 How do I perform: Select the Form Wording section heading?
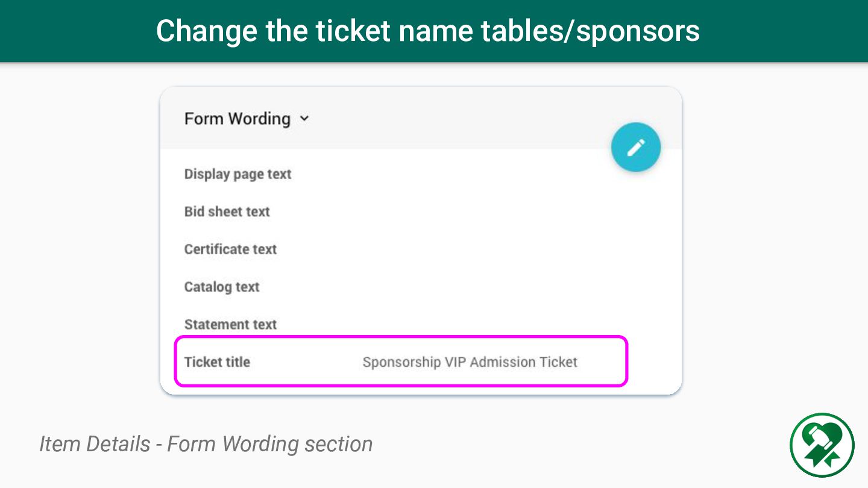(237, 119)
